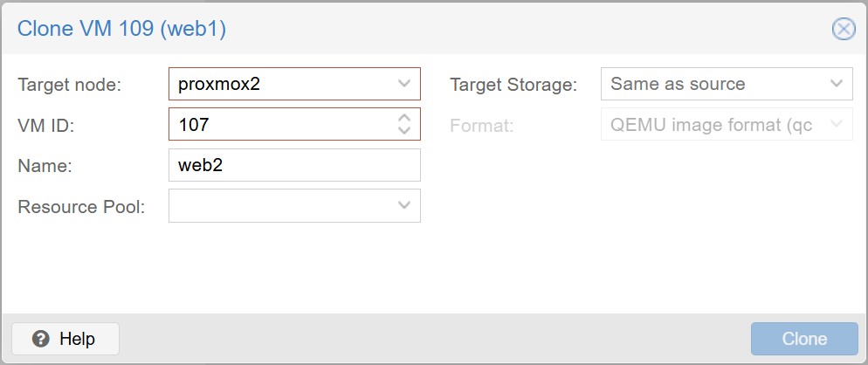Image resolution: width=868 pixels, height=365 pixels.
Task: Click the 'VM ID:' label
Action: pyautogui.click(x=46, y=125)
